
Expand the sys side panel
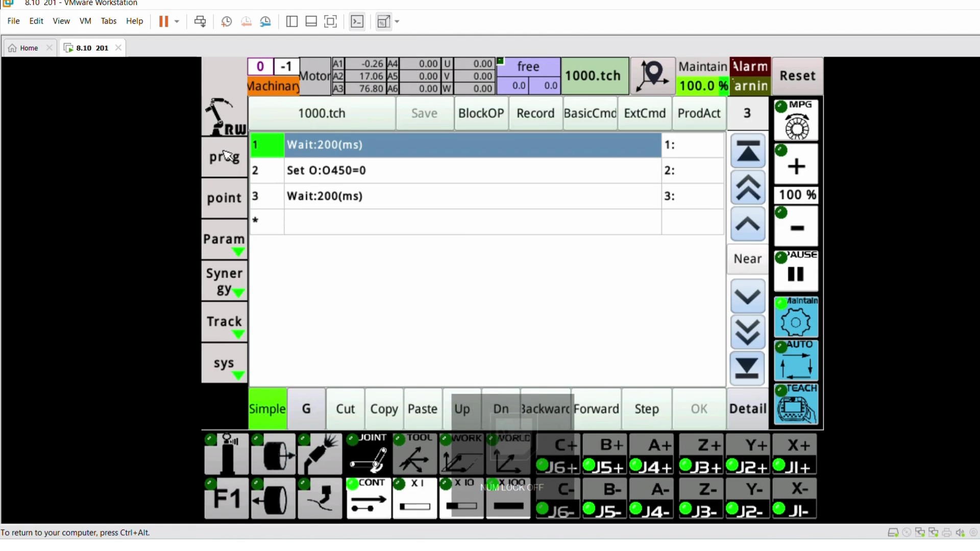[x=224, y=363]
